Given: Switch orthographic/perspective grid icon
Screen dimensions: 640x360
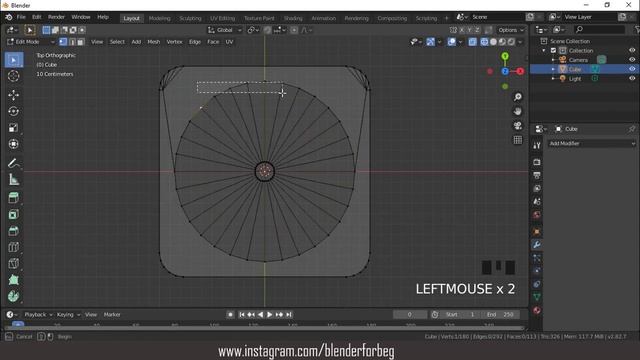Looking at the screenshot, I should coord(518,140).
